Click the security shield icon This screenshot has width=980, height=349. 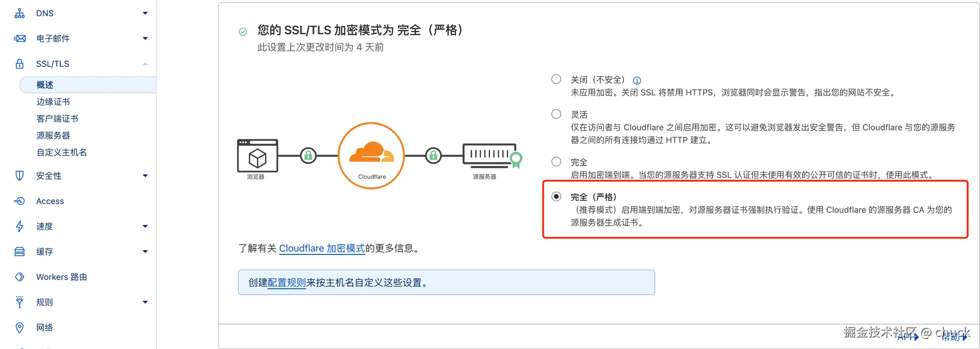click(20, 175)
